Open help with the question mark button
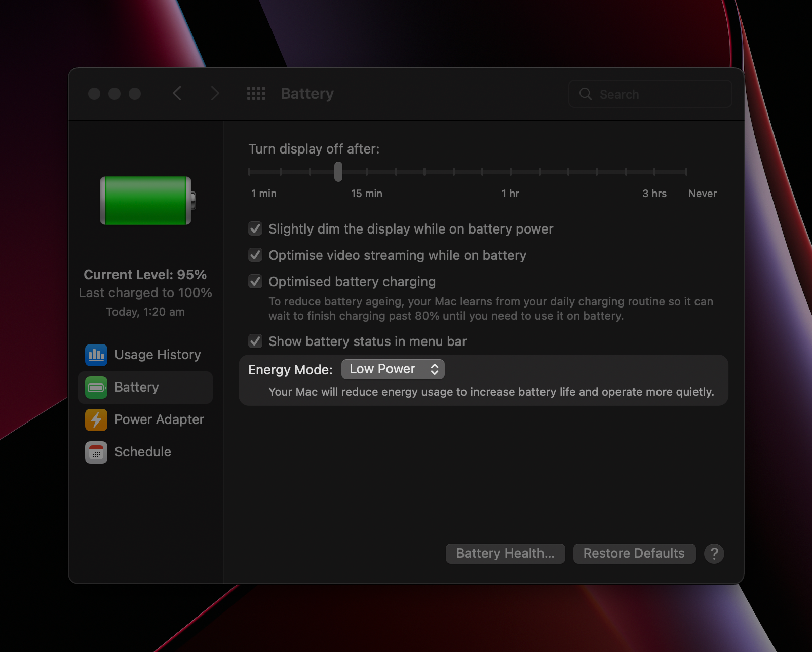Screen dimensions: 812x652 coord(714,554)
